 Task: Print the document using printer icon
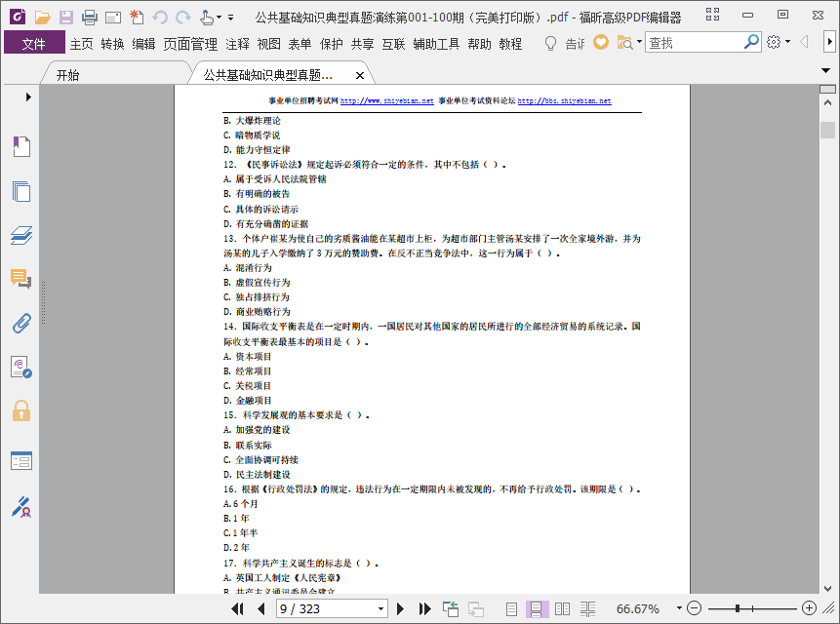(x=90, y=18)
